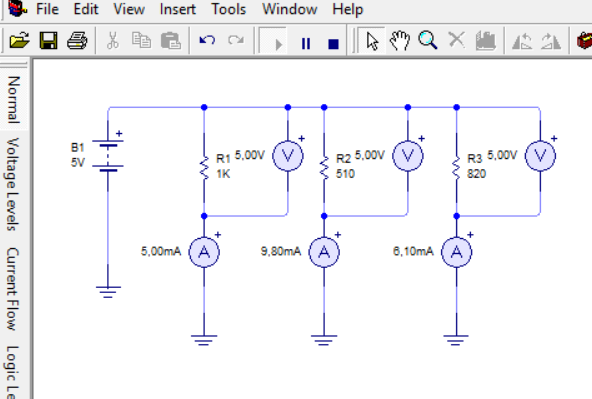Pause the running simulation

click(306, 44)
